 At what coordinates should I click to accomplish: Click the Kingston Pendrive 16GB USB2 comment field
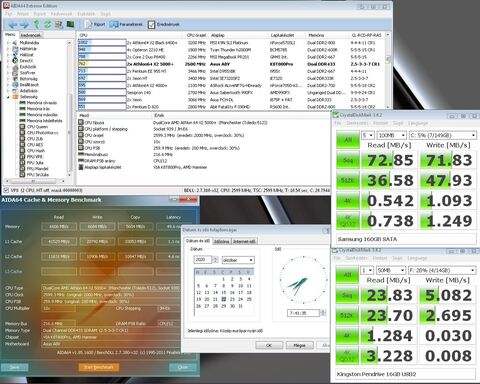pyautogui.click(x=406, y=374)
